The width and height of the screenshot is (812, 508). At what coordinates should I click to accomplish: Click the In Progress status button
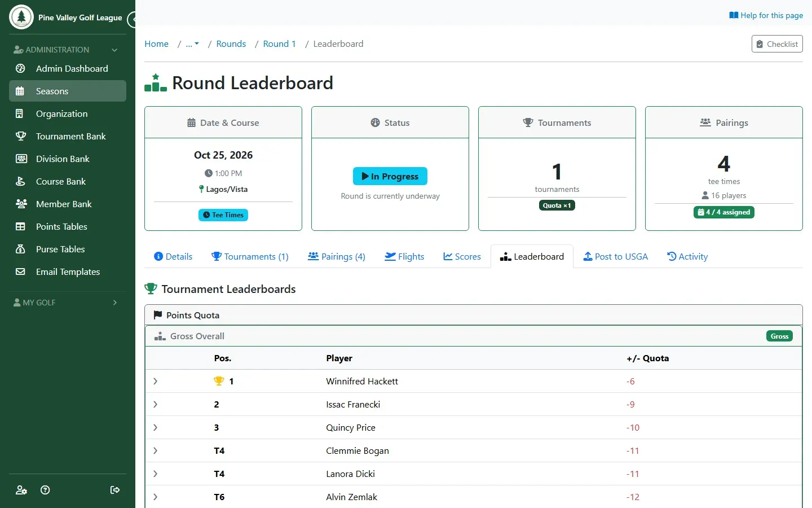click(x=390, y=176)
